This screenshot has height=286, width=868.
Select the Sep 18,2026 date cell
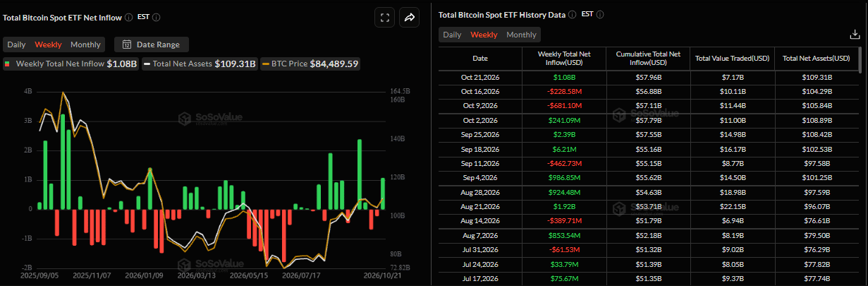click(x=479, y=148)
